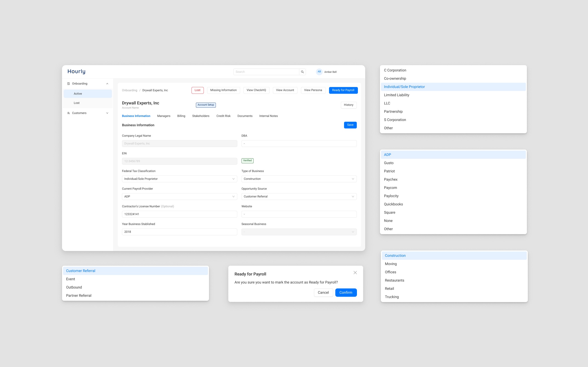Open the Federal Tax Classification dropdown
588x367 pixels.
pos(179,179)
